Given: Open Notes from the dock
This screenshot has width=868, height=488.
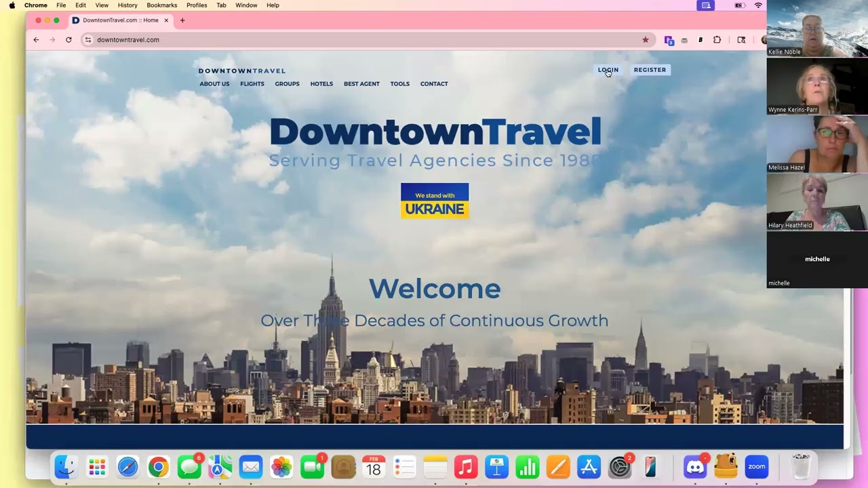Looking at the screenshot, I should pyautogui.click(x=435, y=467).
